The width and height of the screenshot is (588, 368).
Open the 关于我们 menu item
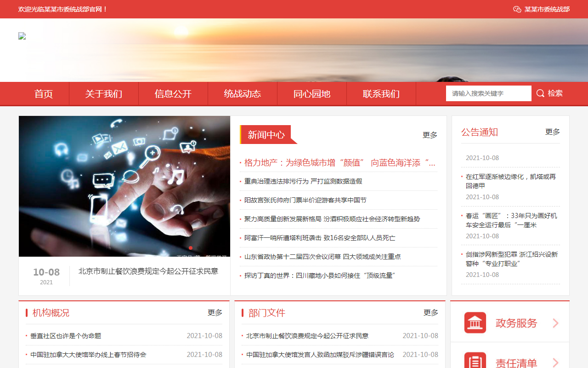tap(104, 94)
